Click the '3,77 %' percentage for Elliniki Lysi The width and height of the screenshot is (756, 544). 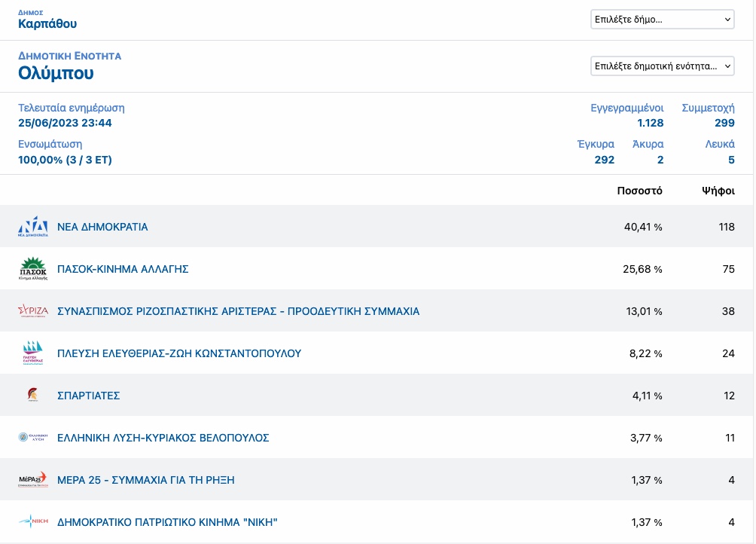(647, 438)
